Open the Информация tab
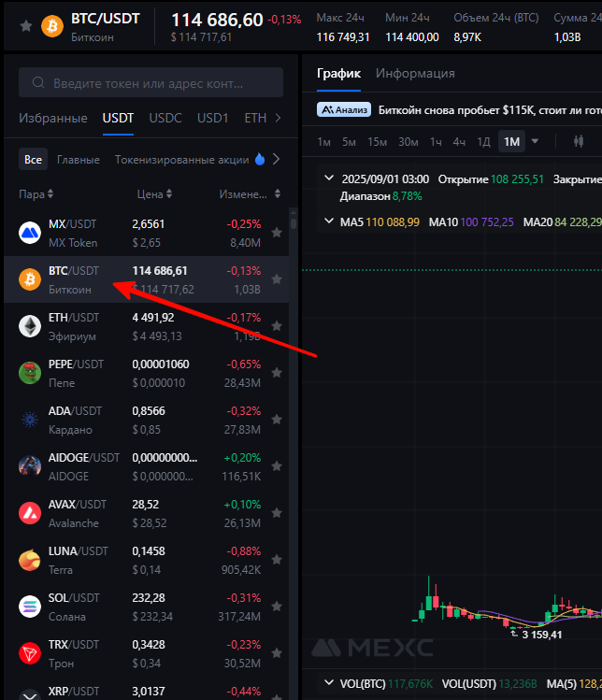This screenshot has height=700, width=602. coord(415,73)
